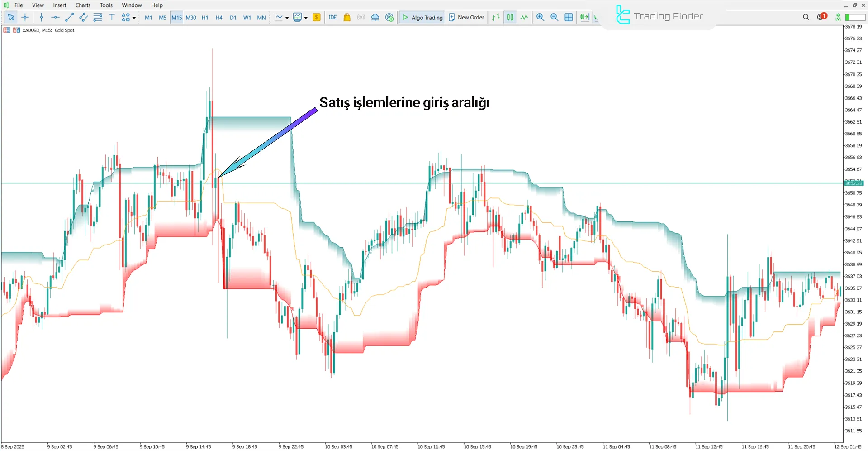Select the crosshair cursor tool
868x451 pixels.
point(25,17)
